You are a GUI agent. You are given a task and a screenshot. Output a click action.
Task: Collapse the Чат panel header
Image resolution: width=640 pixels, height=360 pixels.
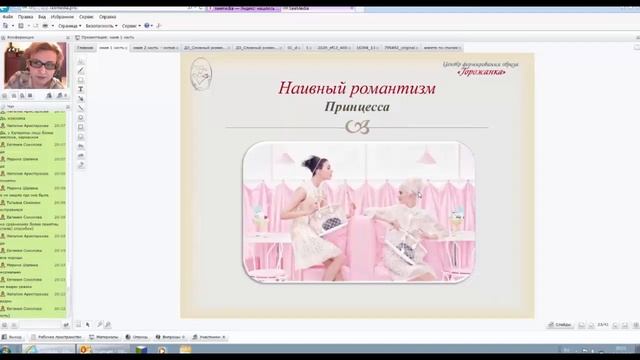[x=68, y=107]
